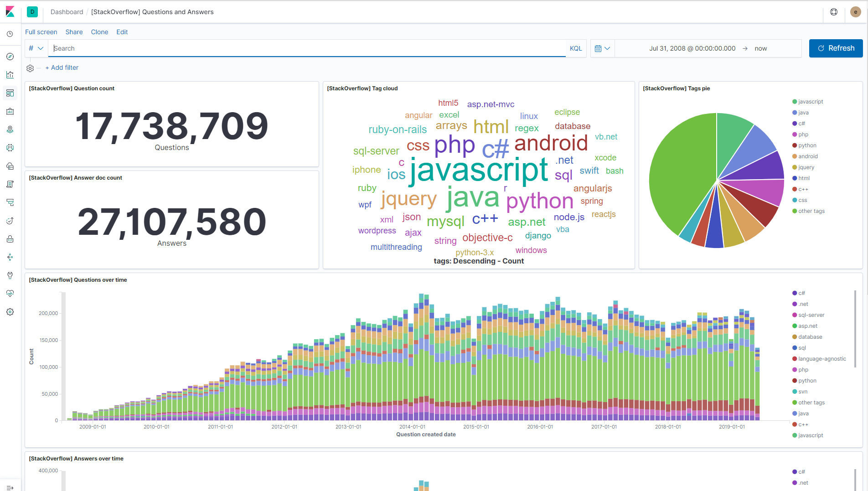Toggle python in Tags pie legend
Viewport: 868px width, 491px height.
[804, 145]
